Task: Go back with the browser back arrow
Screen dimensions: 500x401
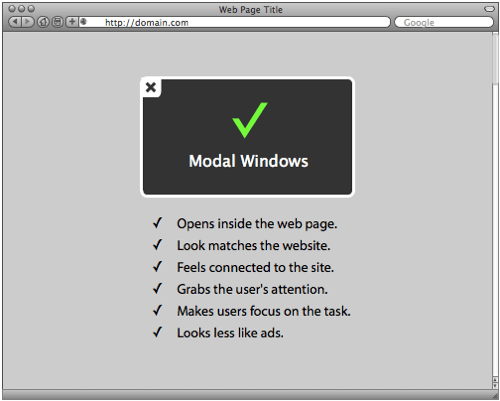Action: coord(14,22)
